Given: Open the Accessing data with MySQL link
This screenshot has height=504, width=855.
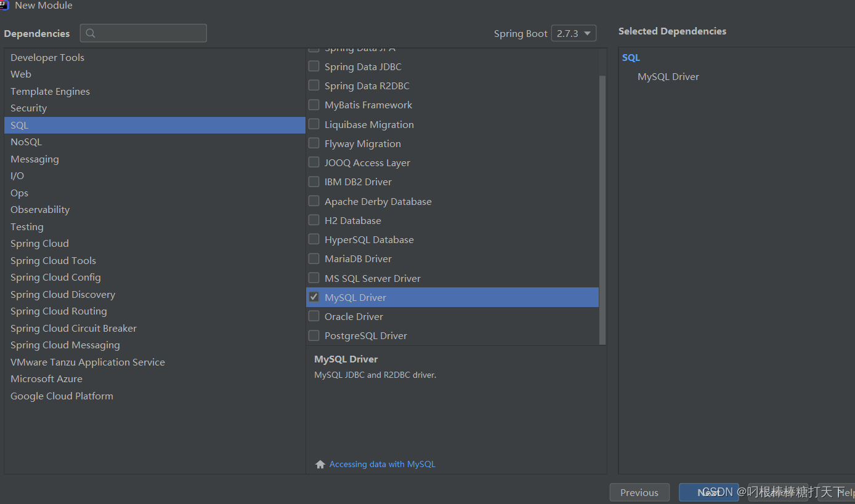Looking at the screenshot, I should click(x=383, y=463).
